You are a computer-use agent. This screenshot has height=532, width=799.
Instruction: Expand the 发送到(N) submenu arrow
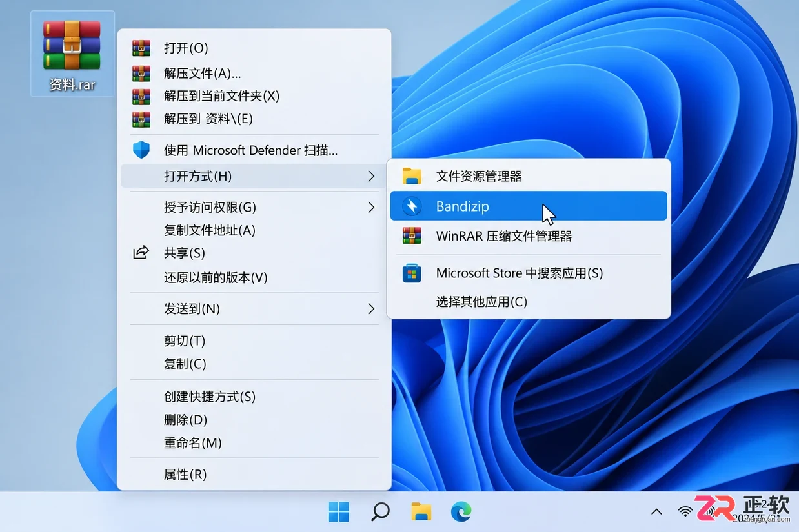(x=371, y=309)
